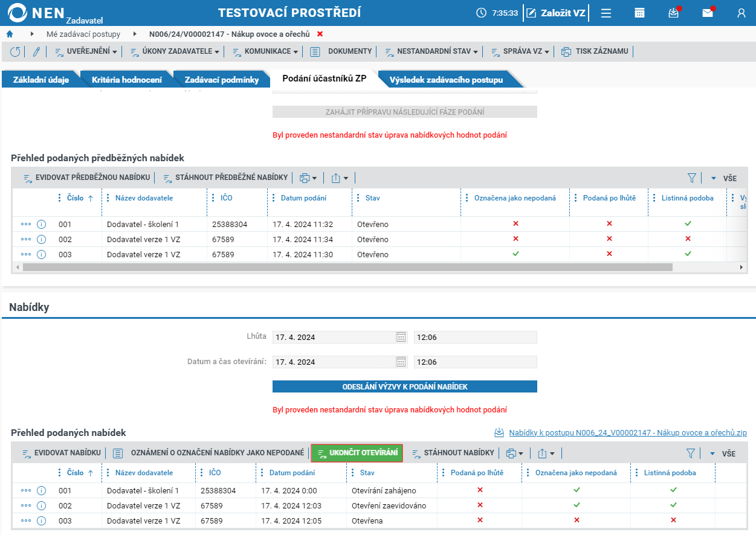756x535 pixels.
Task: Click the Datum a čas otevírání date field
Action: 340,362
